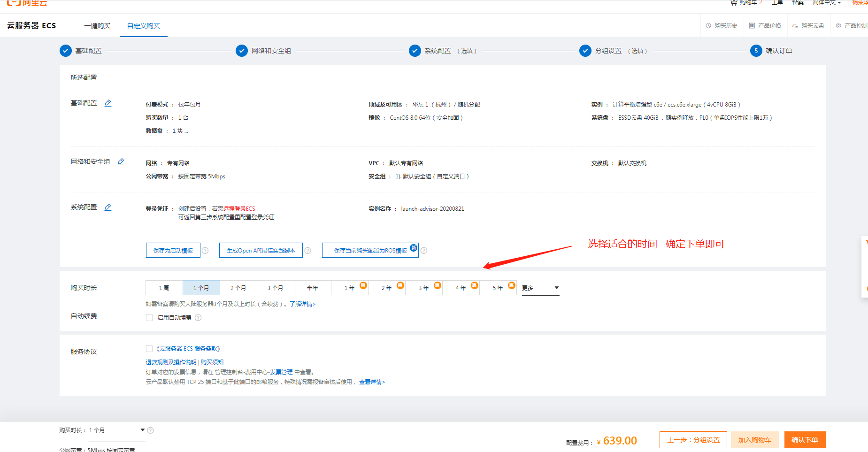
Task: Go to 网络和安全组 step label
Action: (x=271, y=51)
